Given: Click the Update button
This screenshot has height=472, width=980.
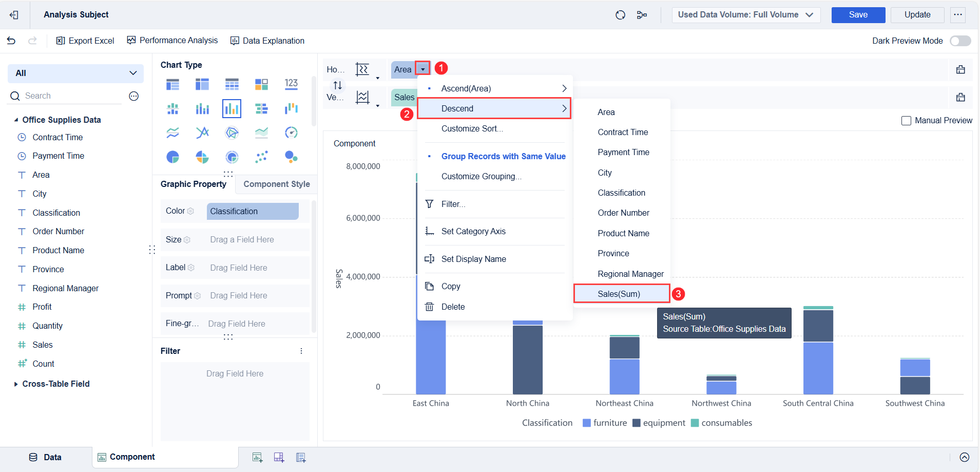Looking at the screenshot, I should pyautogui.click(x=917, y=15).
